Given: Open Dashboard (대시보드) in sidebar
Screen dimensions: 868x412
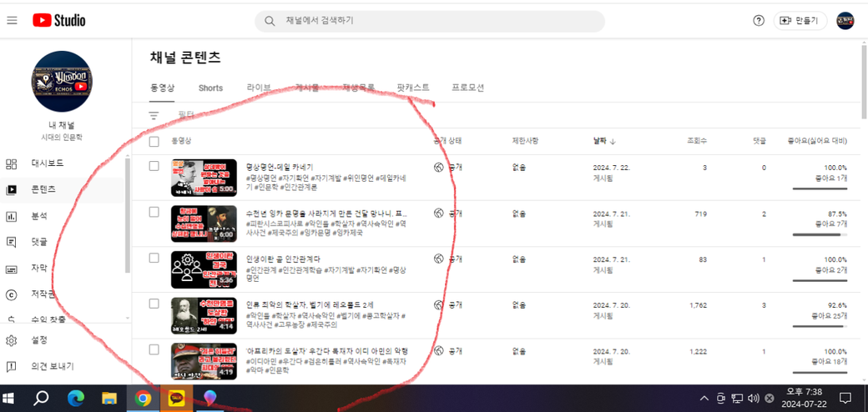Looking at the screenshot, I should click(x=47, y=163).
